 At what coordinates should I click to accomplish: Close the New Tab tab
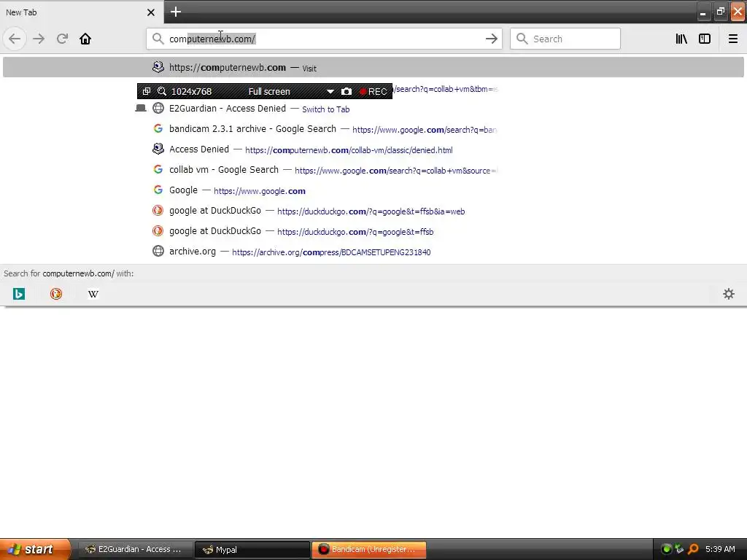coord(151,12)
